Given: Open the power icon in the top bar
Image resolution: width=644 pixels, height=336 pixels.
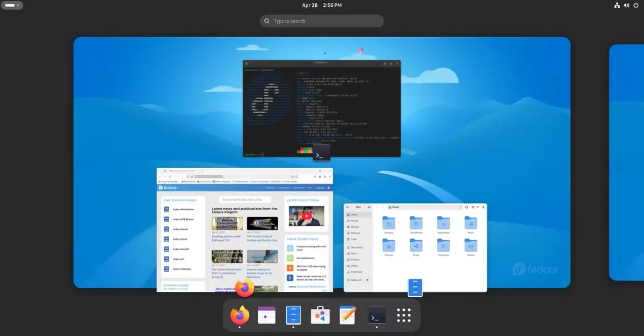Looking at the screenshot, I should pos(636,6).
